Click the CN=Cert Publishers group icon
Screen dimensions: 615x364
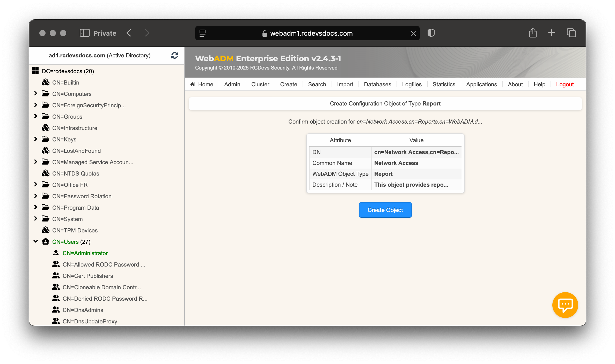coord(56,276)
